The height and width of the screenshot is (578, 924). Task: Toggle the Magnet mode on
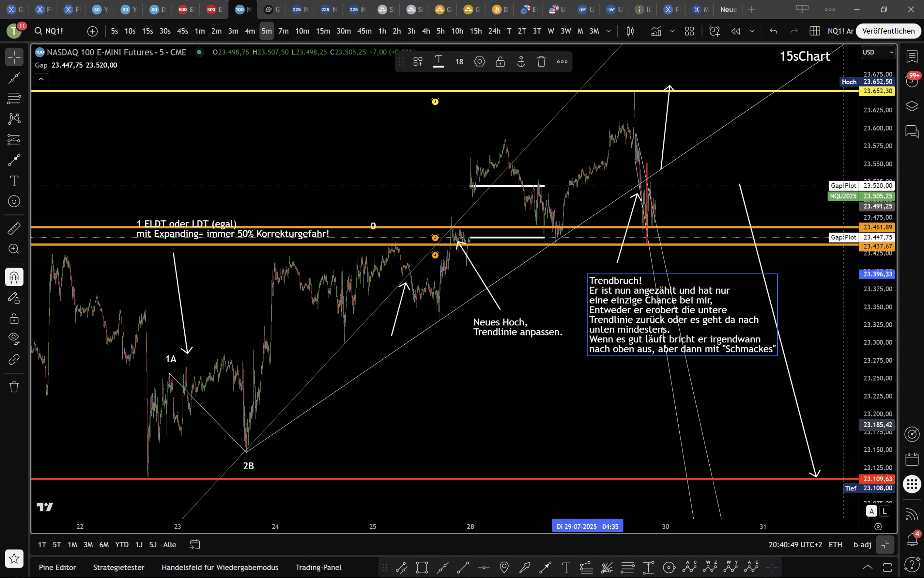click(x=14, y=277)
